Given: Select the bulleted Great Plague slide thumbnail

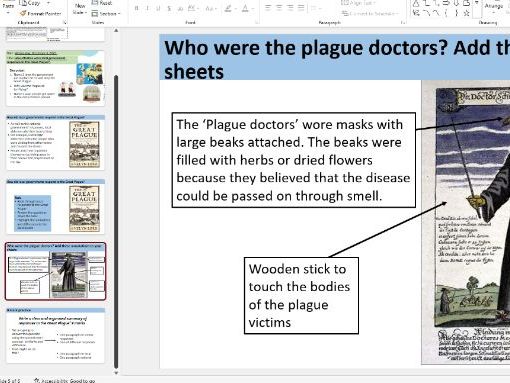Looking at the screenshot, I should [55, 143].
